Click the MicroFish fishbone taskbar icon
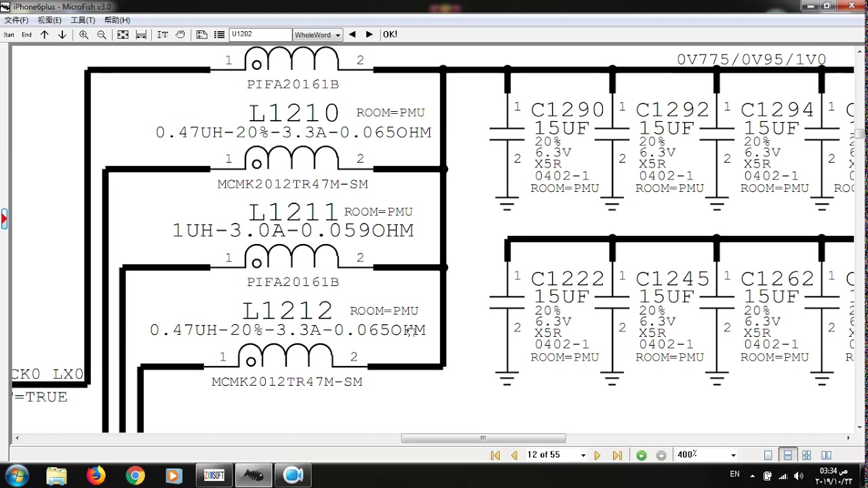The image size is (868, 488). click(254, 476)
